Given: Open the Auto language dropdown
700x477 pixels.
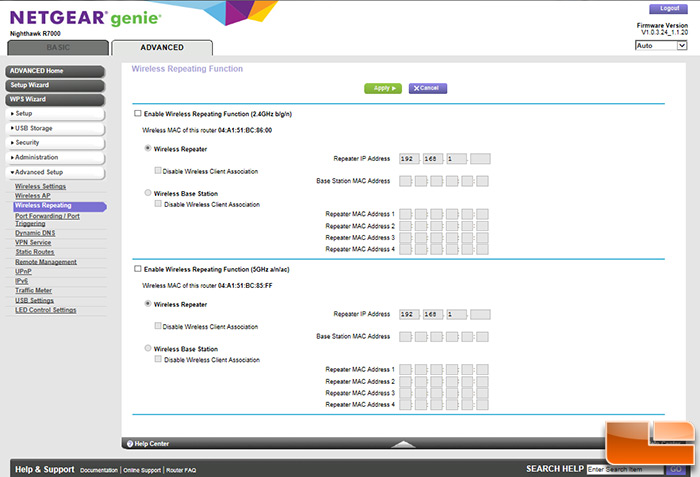Looking at the screenshot, I should 661,46.
